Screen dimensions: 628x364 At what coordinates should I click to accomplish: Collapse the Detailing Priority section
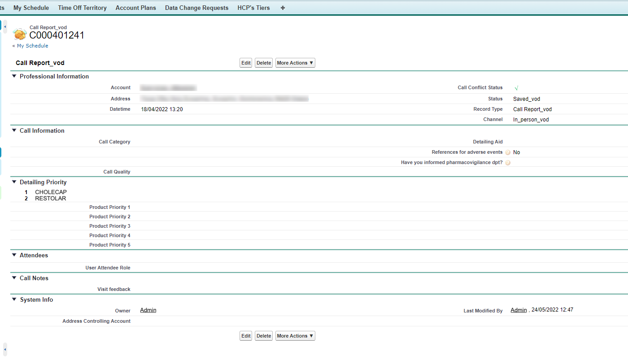pos(14,182)
